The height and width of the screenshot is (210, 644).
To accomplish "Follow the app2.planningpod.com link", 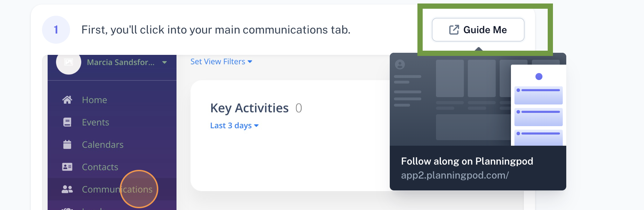I will (x=455, y=175).
